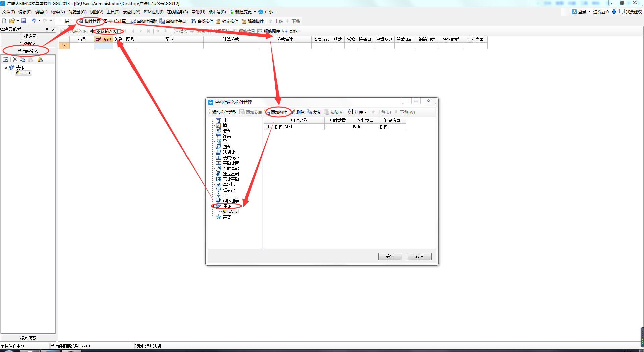644x352 pixels.
Task: Open 构件管理 component management
Action: pyautogui.click(x=90, y=21)
